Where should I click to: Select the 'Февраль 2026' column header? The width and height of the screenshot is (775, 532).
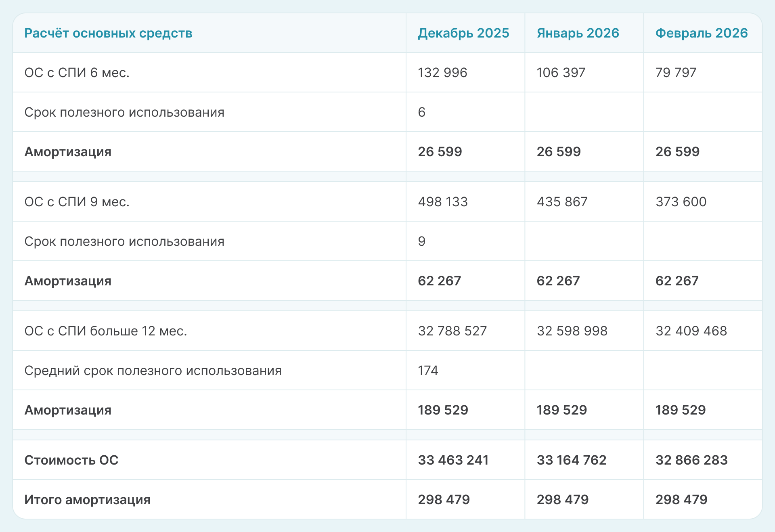(x=702, y=33)
